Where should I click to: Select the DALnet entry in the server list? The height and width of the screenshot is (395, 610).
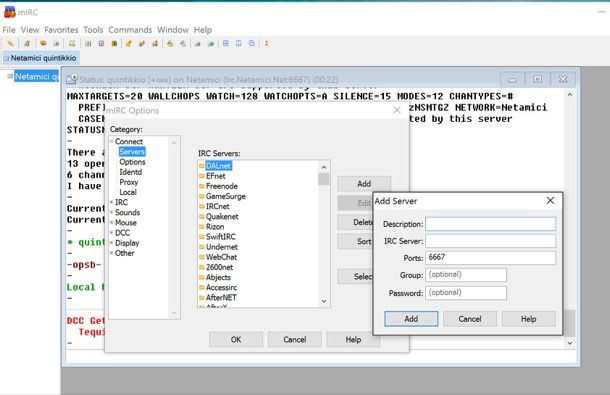coord(218,166)
